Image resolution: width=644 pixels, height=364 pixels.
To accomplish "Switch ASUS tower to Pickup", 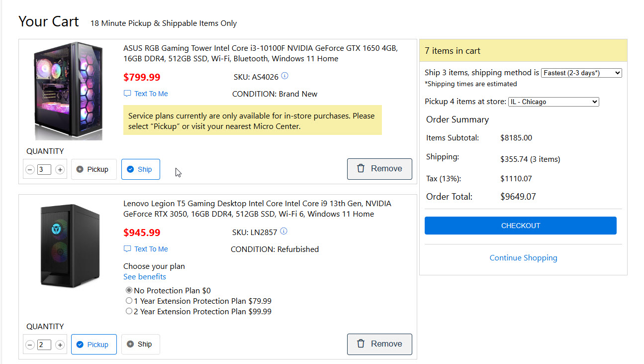I will pos(93,169).
